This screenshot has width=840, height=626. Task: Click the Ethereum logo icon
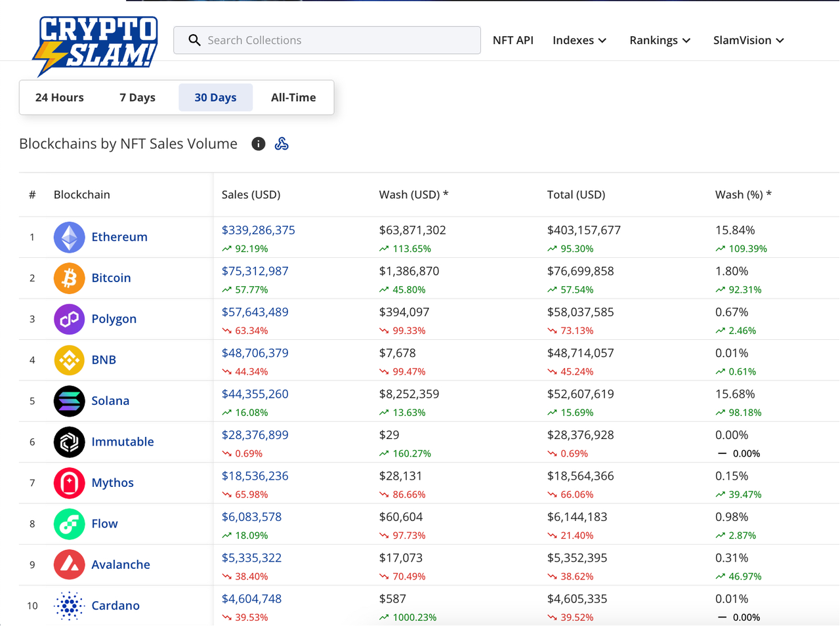pyautogui.click(x=69, y=237)
